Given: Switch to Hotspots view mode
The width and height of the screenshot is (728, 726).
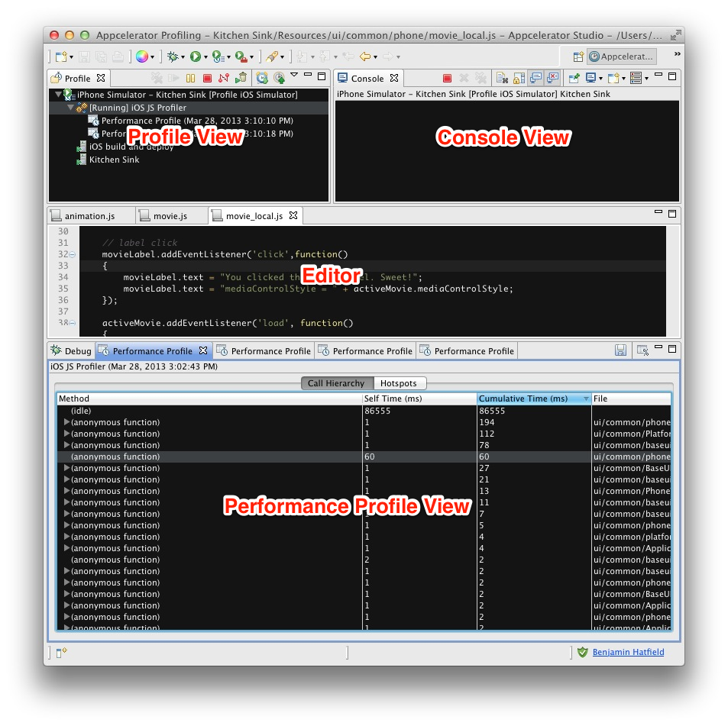Looking at the screenshot, I should pyautogui.click(x=400, y=383).
